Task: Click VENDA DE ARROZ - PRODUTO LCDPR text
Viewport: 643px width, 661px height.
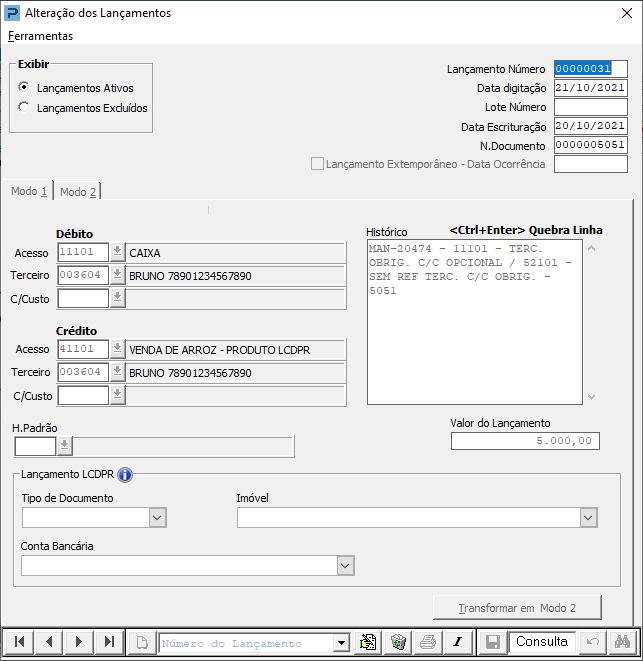Action: 220,350
